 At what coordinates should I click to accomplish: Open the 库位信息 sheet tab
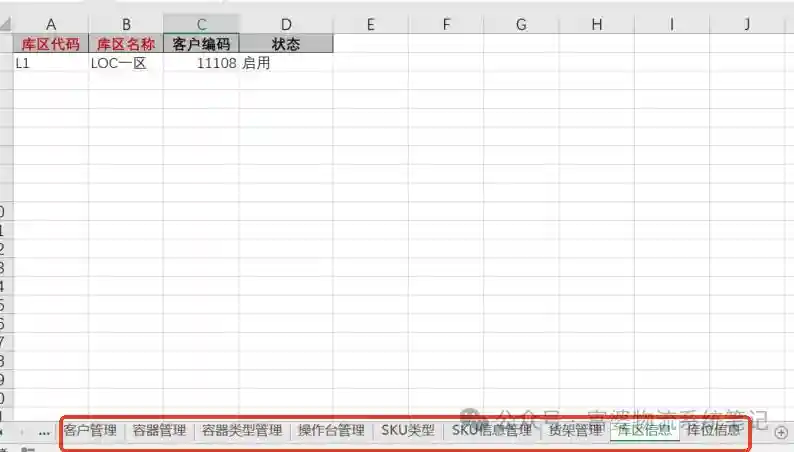click(713, 431)
